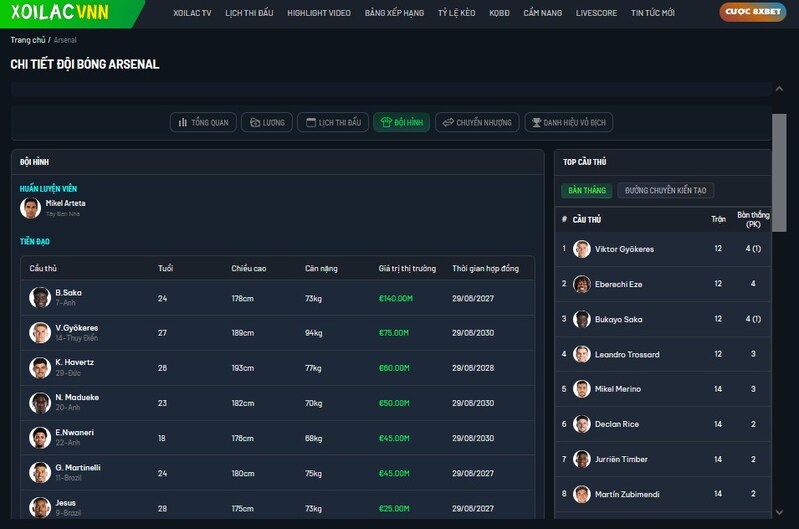
Task: Go to Highlight Video in navigation
Action: [318, 13]
